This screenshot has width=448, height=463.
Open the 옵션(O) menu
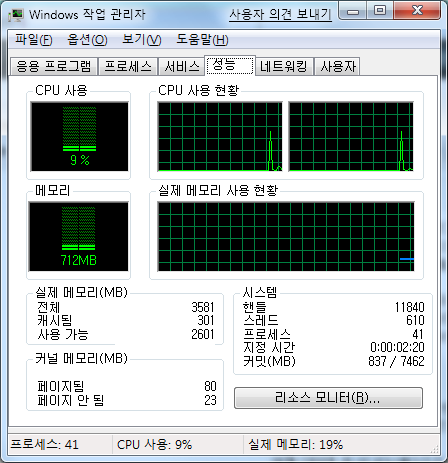pyautogui.click(x=87, y=40)
